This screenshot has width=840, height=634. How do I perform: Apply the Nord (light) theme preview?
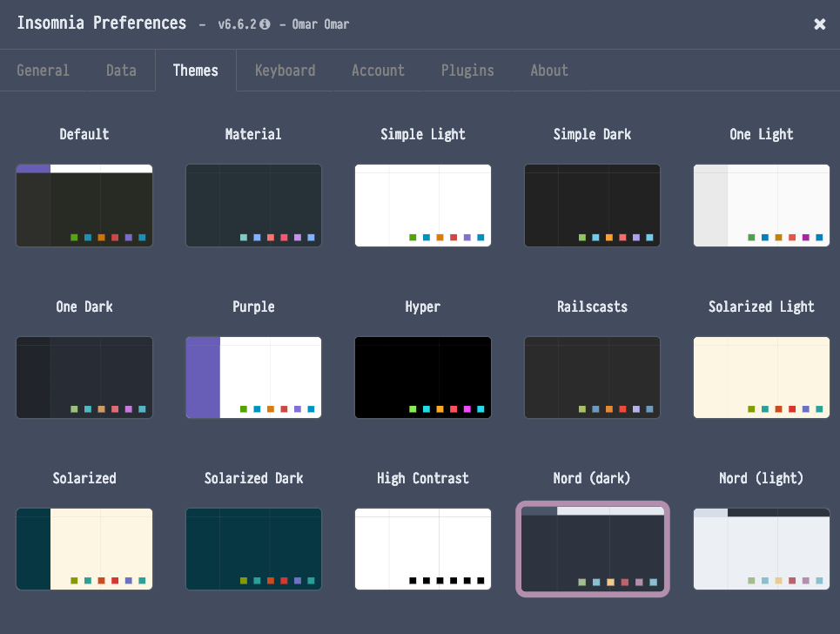click(x=762, y=550)
